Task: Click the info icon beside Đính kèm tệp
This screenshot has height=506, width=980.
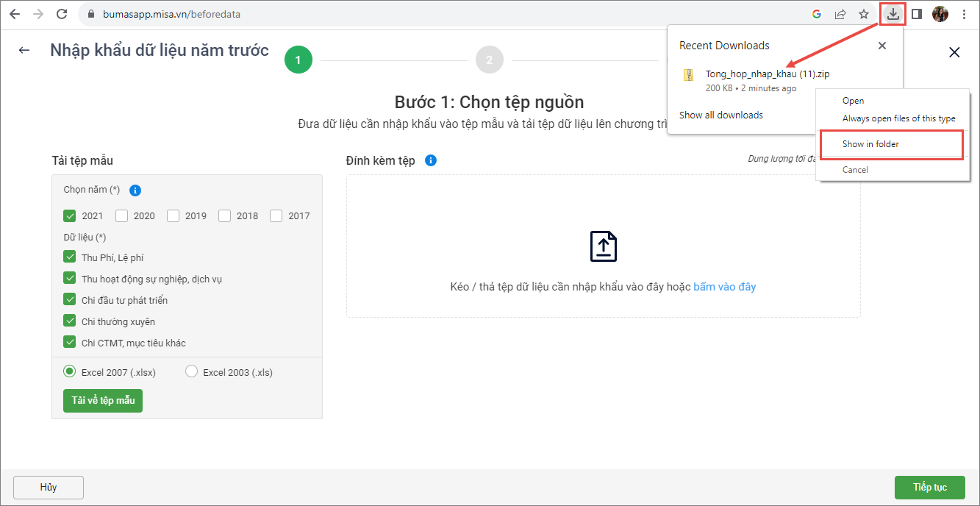Action: (431, 160)
